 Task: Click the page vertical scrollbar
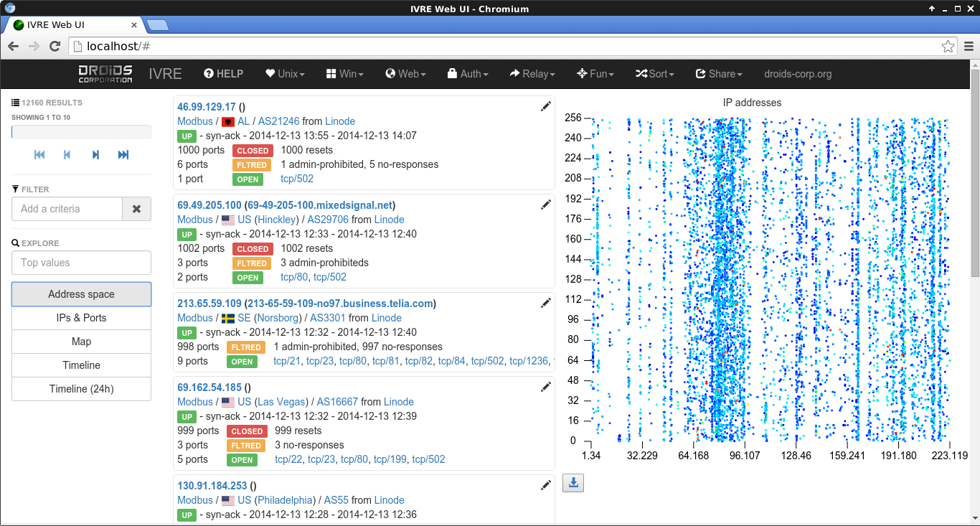click(x=975, y=172)
